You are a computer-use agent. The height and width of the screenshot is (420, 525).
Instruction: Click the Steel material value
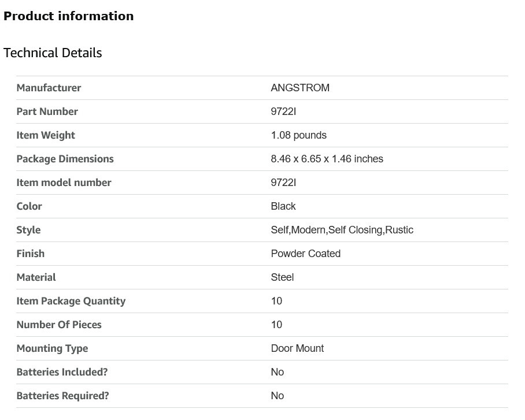click(282, 277)
